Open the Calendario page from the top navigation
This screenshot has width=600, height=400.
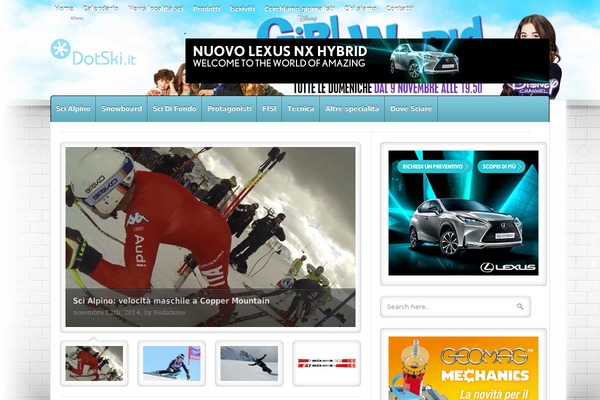coord(101,8)
